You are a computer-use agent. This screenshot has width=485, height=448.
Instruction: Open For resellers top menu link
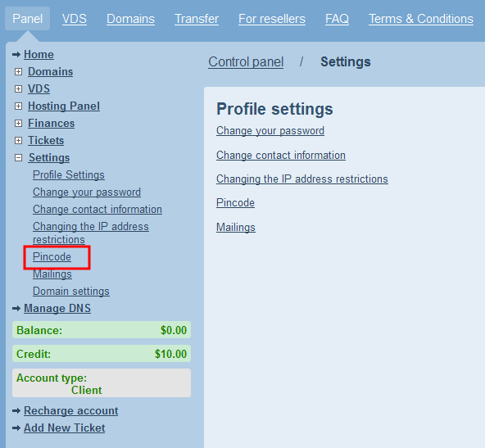click(272, 19)
